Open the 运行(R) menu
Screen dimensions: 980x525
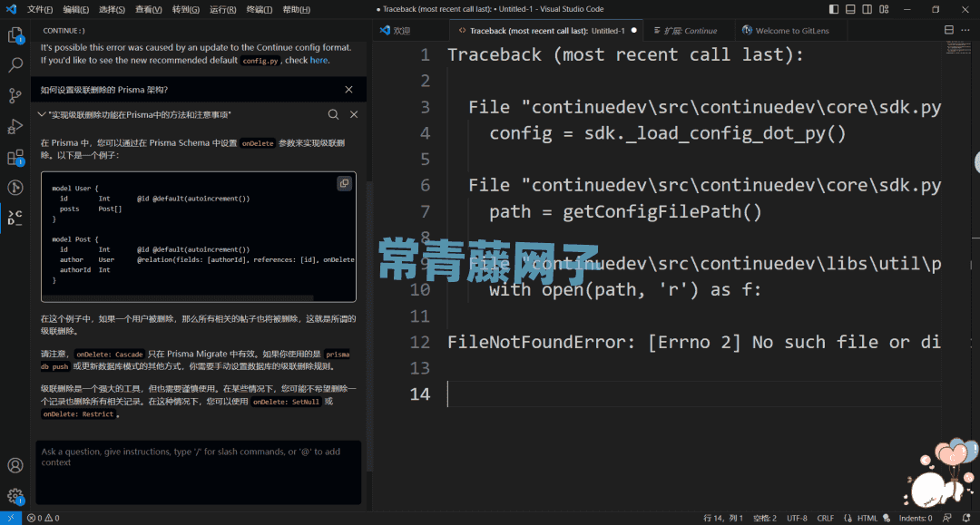tap(222, 9)
